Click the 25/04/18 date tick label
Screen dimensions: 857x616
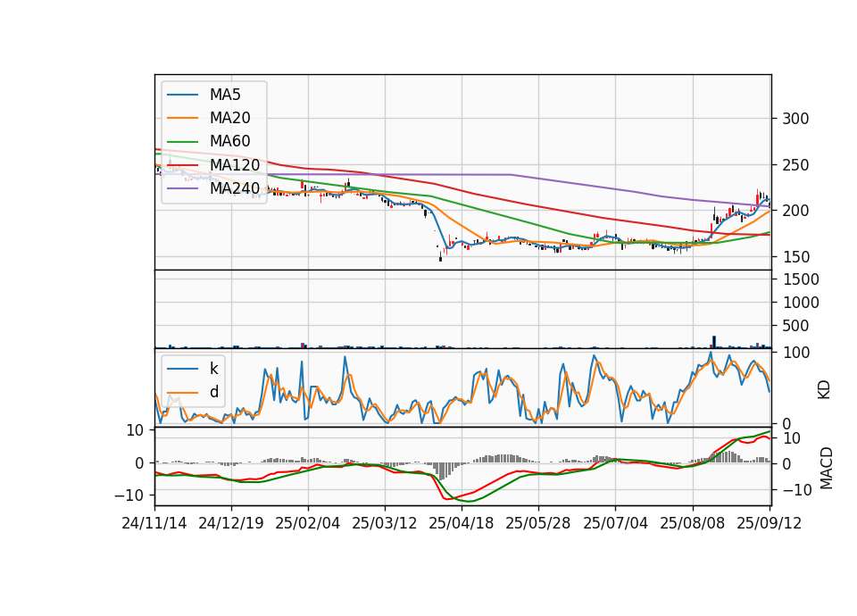tap(462, 523)
